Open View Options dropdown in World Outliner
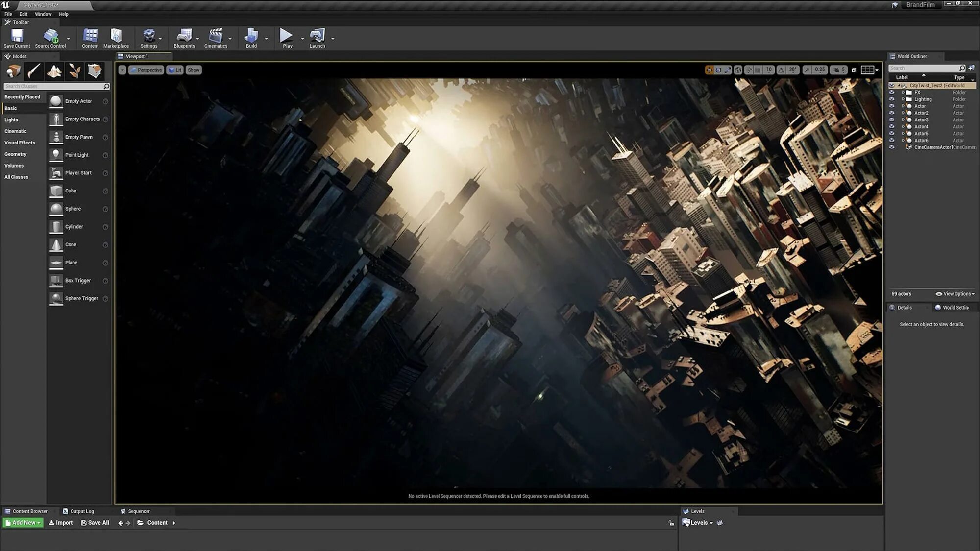 [955, 294]
